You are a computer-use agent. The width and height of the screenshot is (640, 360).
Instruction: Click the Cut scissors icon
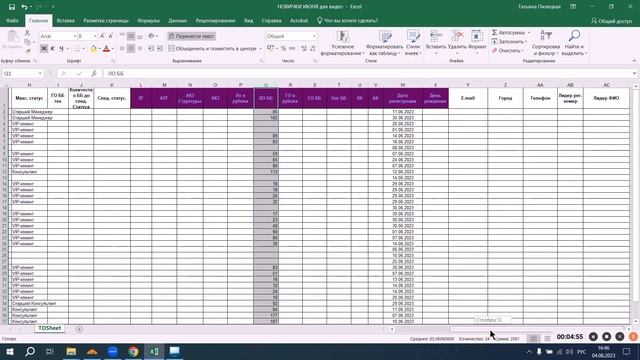(27, 33)
